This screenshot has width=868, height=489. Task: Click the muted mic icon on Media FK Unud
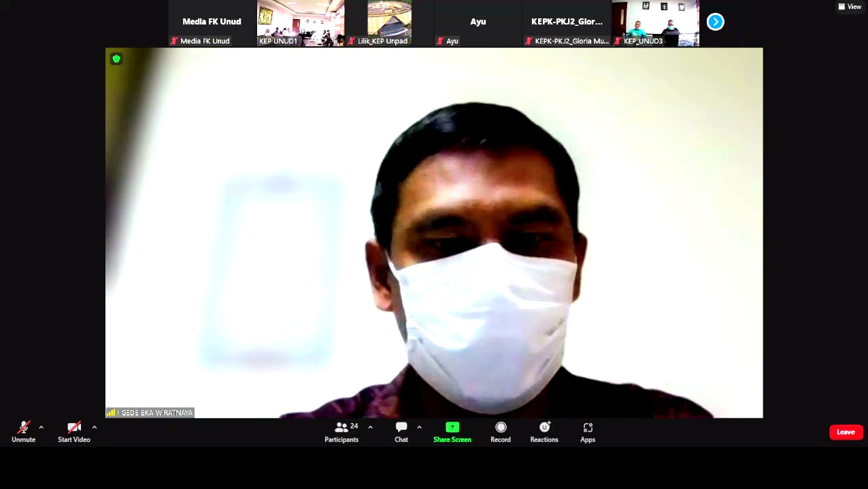[x=174, y=41]
